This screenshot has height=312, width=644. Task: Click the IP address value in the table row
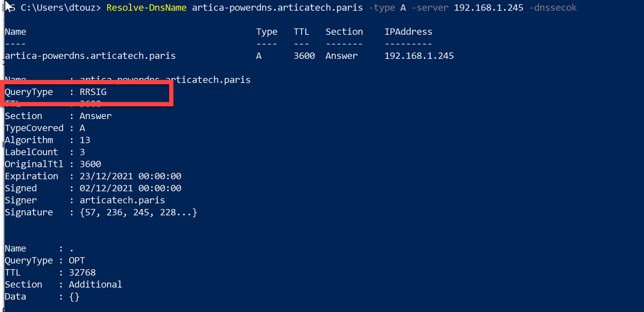pyautogui.click(x=419, y=56)
